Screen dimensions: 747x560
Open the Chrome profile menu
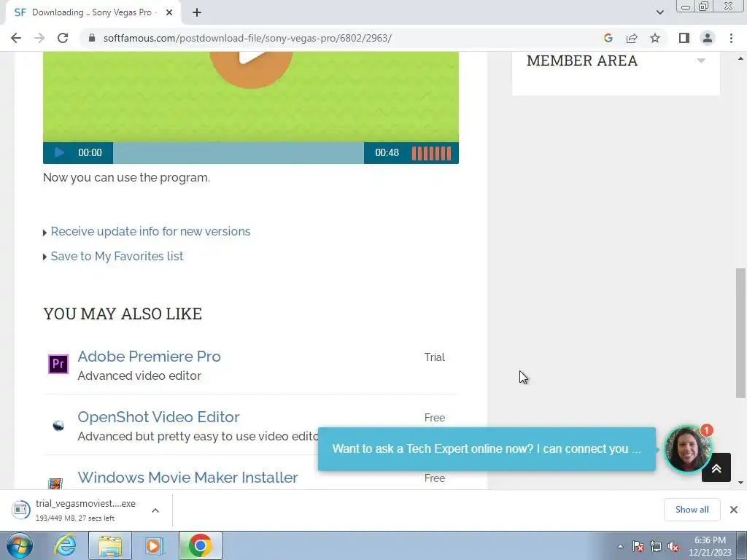pos(708,38)
